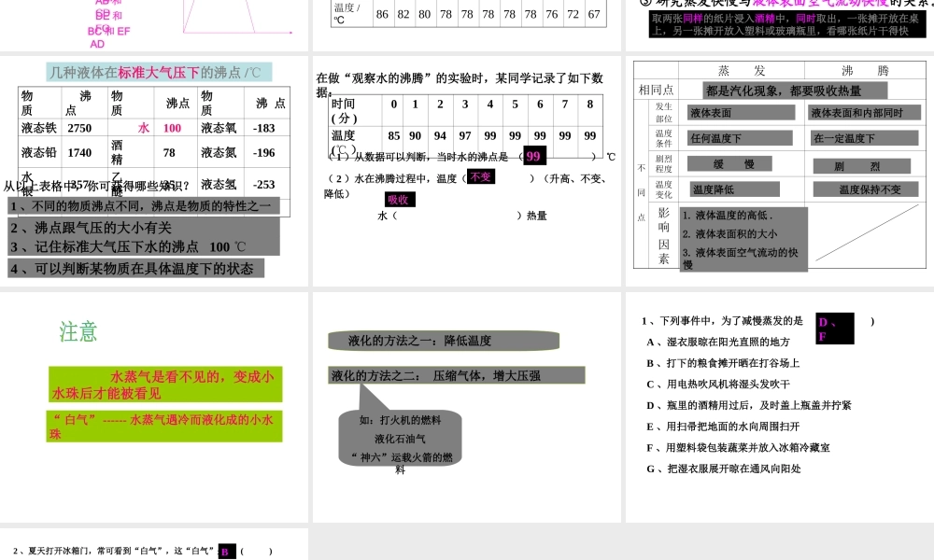This screenshot has height=560, width=934.
Task: Select the grey box 剧 烈
Action: 862,165
